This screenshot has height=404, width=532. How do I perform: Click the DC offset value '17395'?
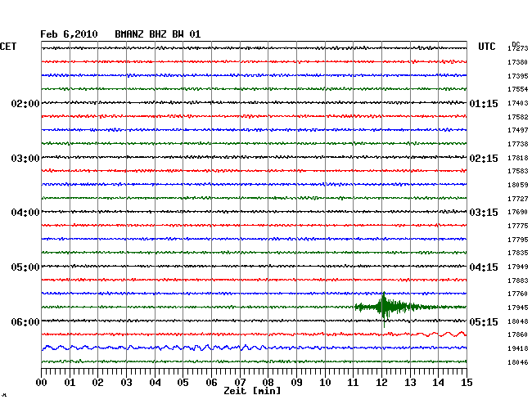pos(518,76)
